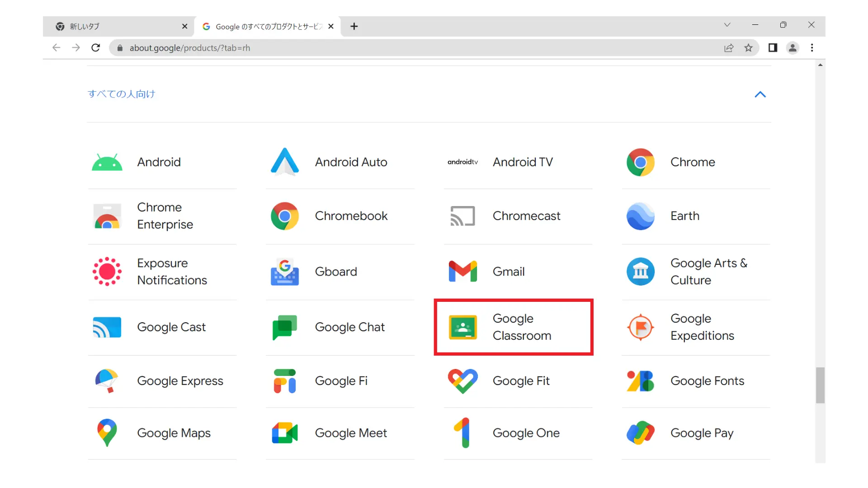Close the 新しいタブ tab
868x488 pixels.
[x=184, y=27]
